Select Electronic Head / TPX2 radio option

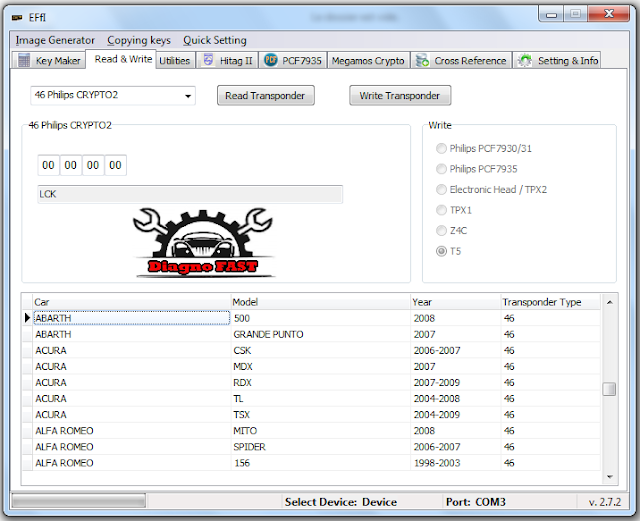tap(491, 189)
